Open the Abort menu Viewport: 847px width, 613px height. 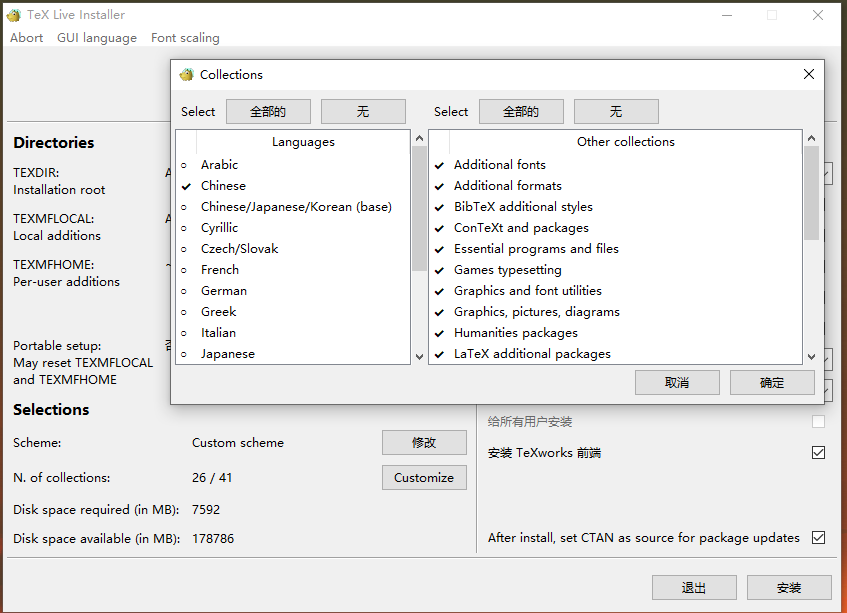tap(26, 38)
